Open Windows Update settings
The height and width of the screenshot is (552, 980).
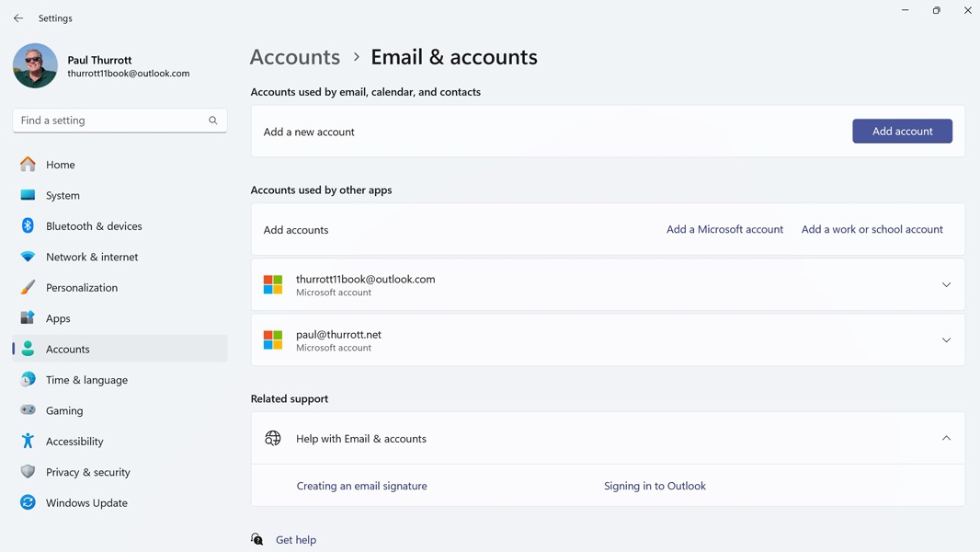[86, 502]
